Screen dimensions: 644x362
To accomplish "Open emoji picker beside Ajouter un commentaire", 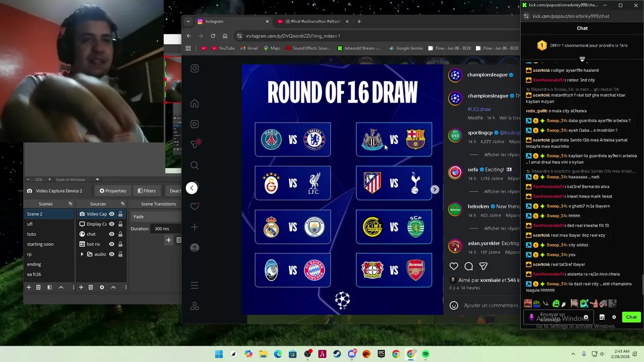I will (454, 305).
